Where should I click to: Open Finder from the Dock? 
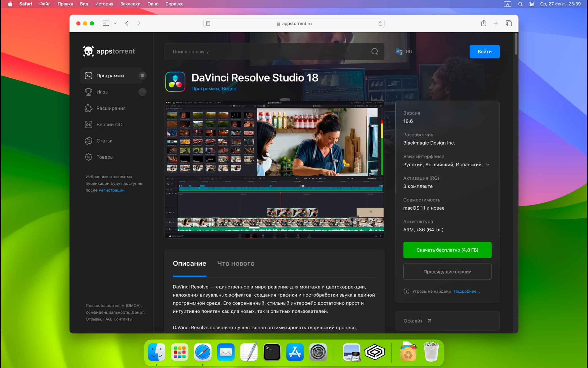click(x=157, y=352)
